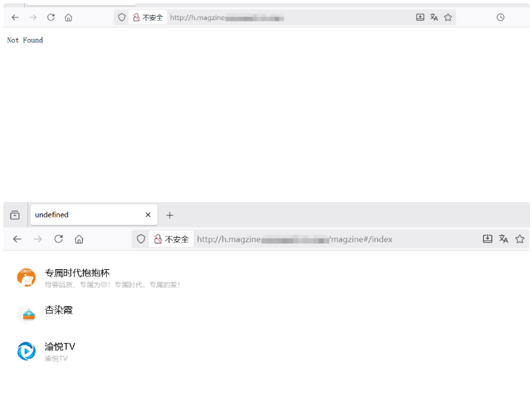Click the 不安全 badge in upper address bar
The image size is (532, 394).
pos(148,17)
